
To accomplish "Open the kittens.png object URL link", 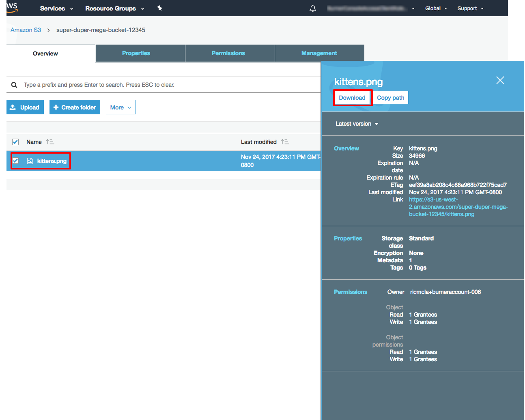I will click(458, 207).
